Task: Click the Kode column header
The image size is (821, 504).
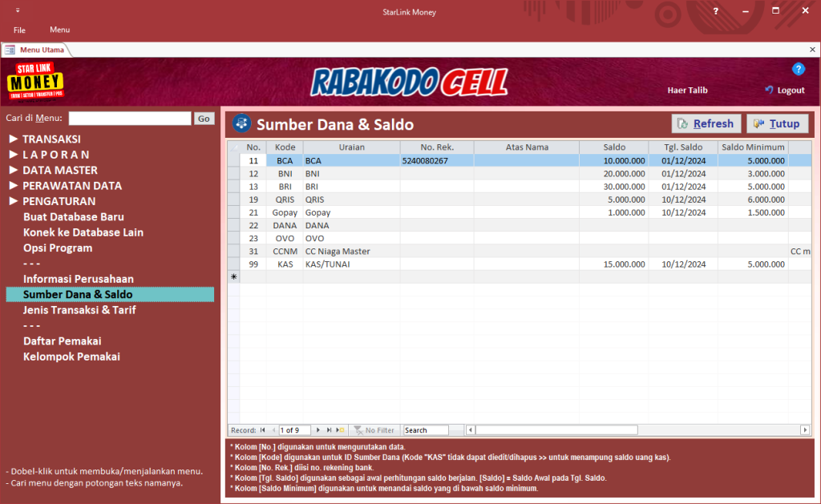Action: (x=285, y=147)
